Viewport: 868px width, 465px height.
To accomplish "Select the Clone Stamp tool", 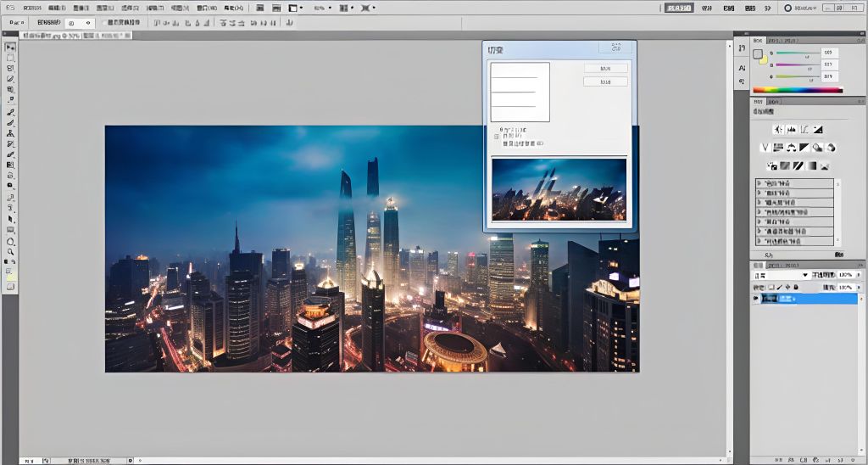I will coord(10,133).
